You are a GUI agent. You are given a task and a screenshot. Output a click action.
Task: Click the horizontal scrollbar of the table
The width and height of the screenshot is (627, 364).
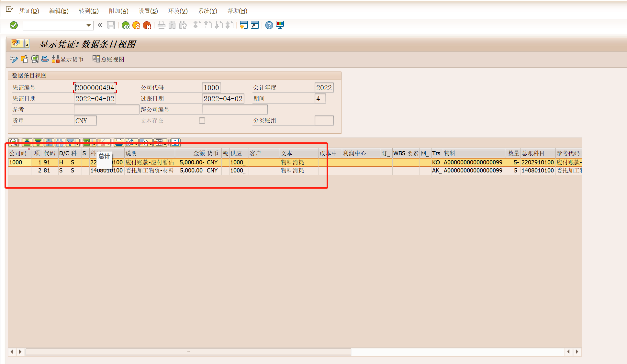(188, 352)
